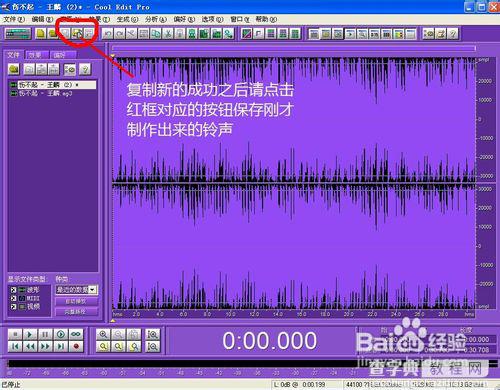The width and height of the screenshot is (500, 390).
Task: Click the time ruler below the waveform
Action: tap(293, 314)
